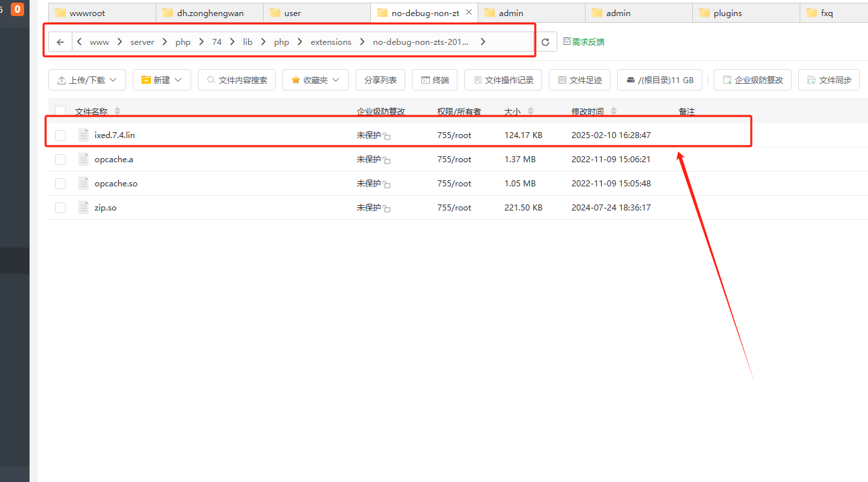
Task: Click 未保护 status in opcache.a row
Action: click(368, 160)
